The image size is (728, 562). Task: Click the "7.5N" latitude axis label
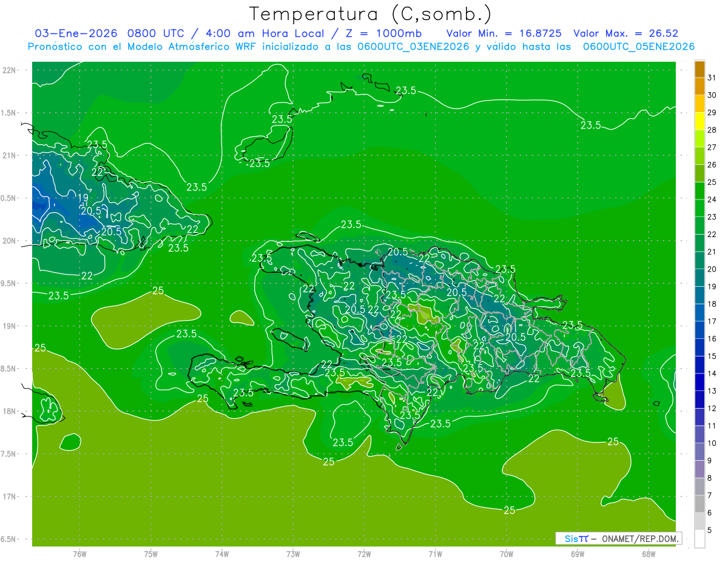click(9, 453)
